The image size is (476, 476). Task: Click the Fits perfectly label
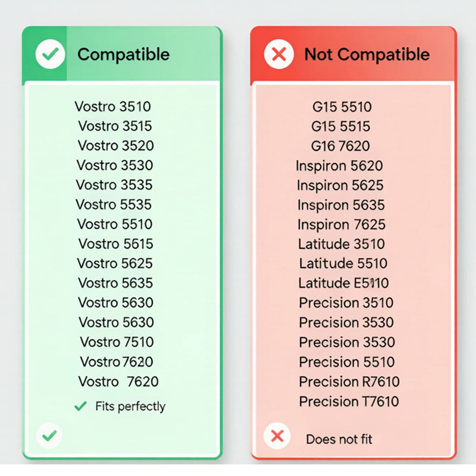tap(130, 406)
